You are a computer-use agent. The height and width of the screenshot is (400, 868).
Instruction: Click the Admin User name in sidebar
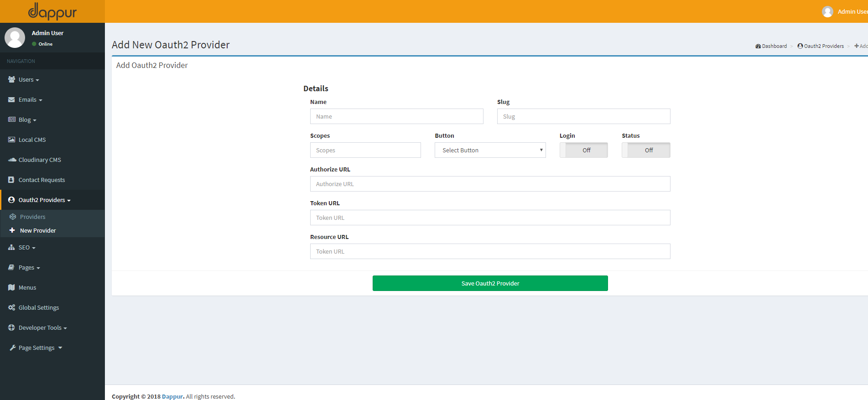click(x=47, y=33)
